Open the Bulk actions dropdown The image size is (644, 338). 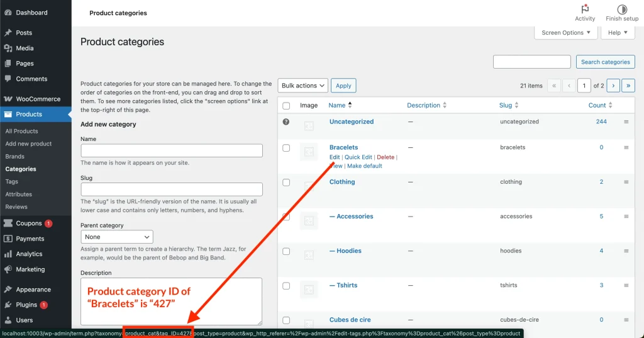(x=303, y=86)
